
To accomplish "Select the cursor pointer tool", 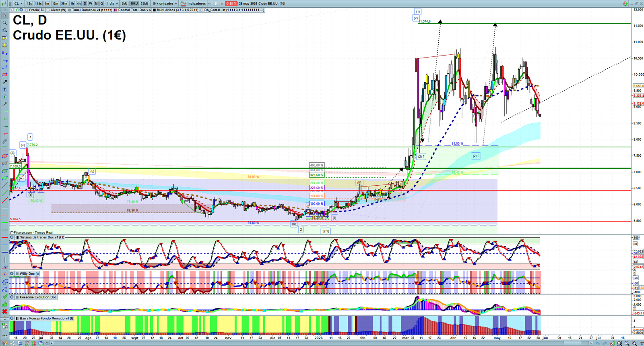I will pos(4,15).
